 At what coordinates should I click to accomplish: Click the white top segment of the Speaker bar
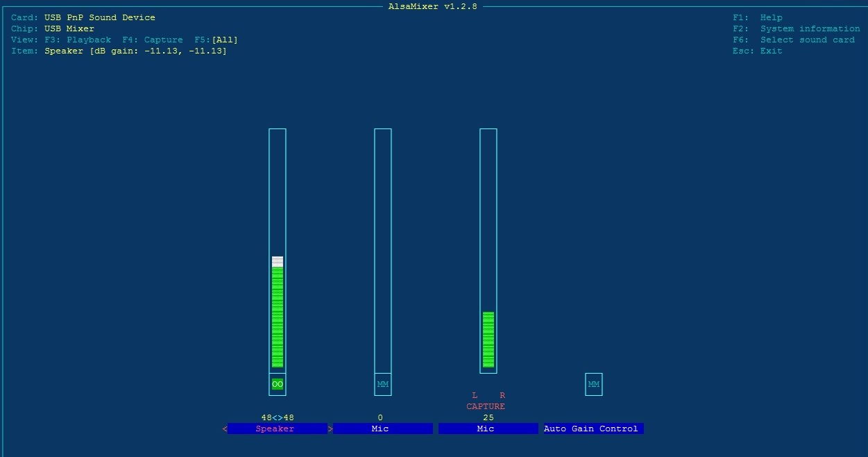pos(278,261)
